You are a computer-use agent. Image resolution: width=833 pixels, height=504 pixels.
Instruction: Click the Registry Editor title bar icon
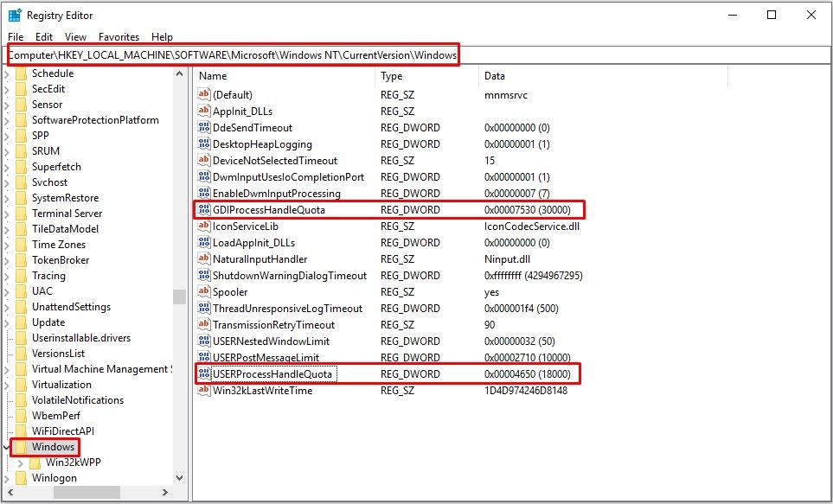coord(15,15)
